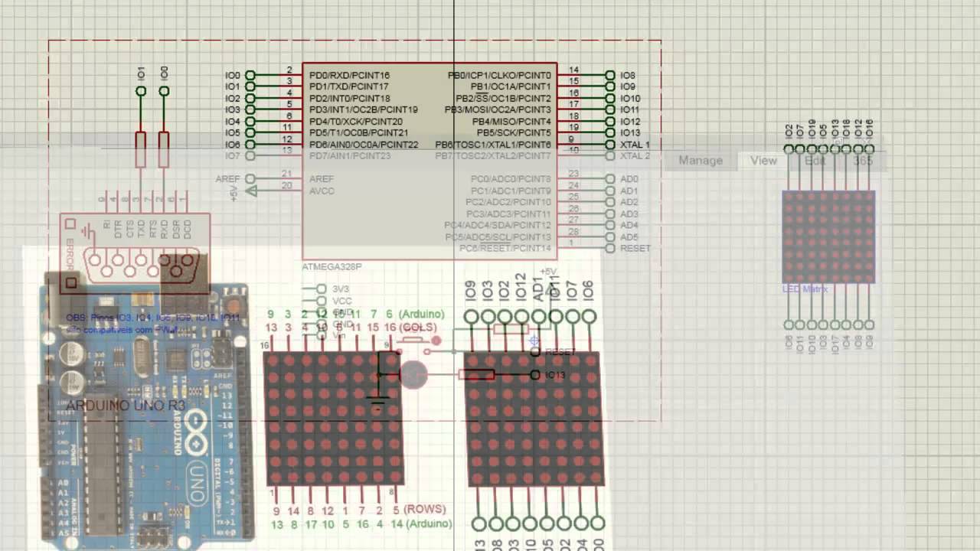Select the IO9 terminal below the right LED Matrix
The height and width of the screenshot is (551, 980).
tap(869, 324)
